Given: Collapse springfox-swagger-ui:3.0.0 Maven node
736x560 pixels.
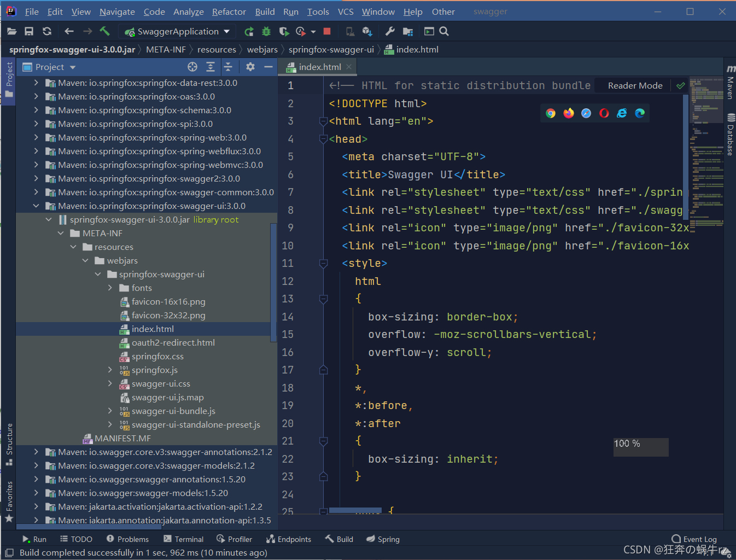Looking at the screenshot, I should click(36, 206).
